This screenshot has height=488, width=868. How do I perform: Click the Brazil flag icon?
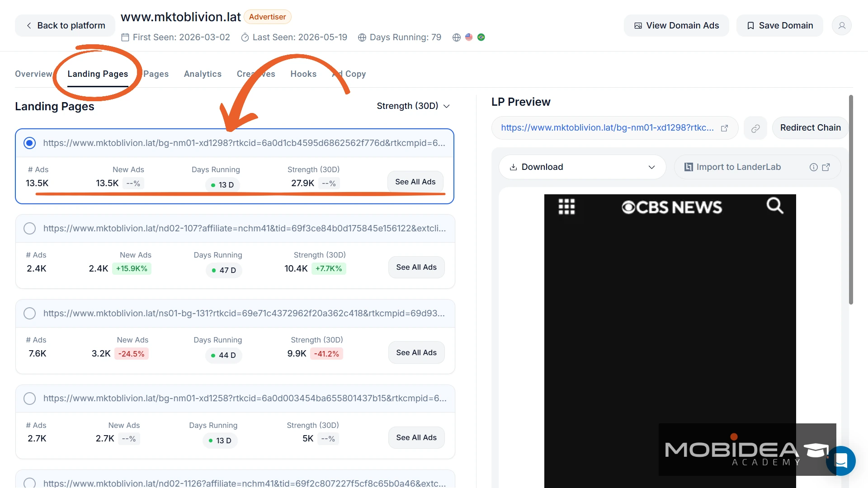point(481,37)
